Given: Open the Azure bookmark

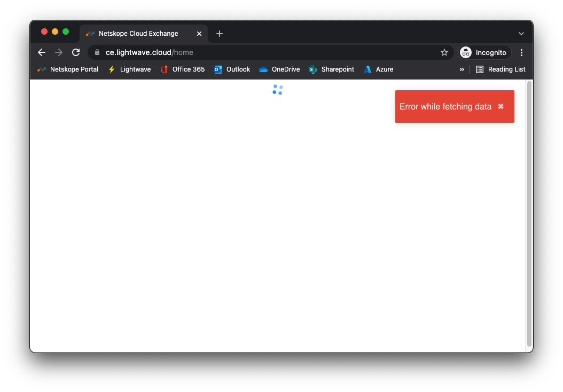Looking at the screenshot, I should click(x=379, y=69).
